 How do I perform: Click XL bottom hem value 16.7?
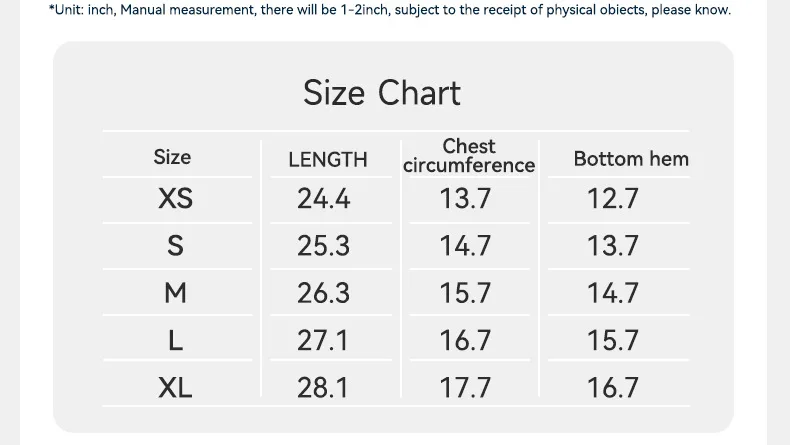click(613, 387)
